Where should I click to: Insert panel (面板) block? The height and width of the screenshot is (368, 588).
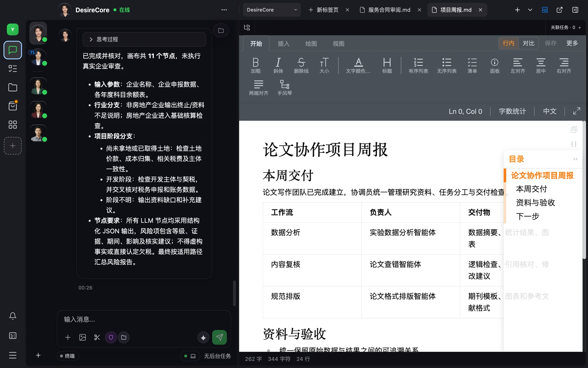coord(495,65)
